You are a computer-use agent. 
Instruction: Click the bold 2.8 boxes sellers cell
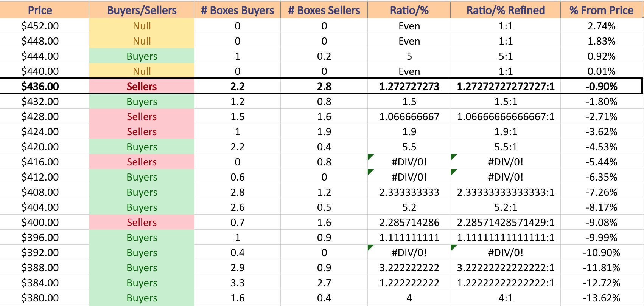[324, 87]
